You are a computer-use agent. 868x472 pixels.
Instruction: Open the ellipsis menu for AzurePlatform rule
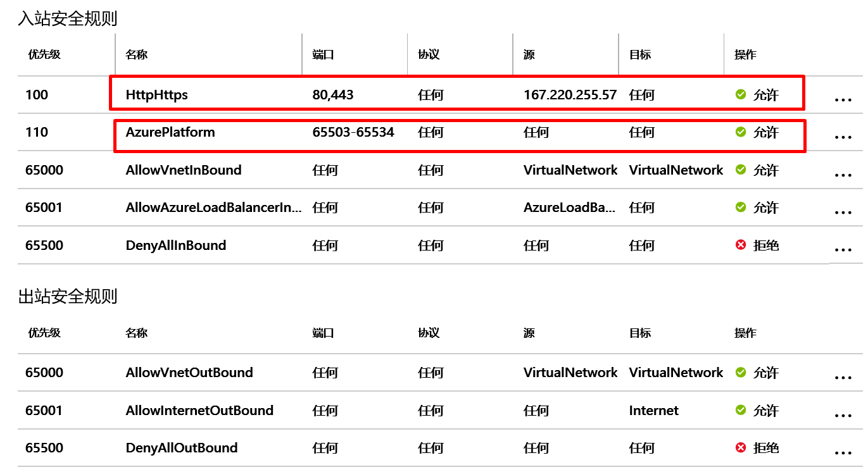pyautogui.click(x=843, y=137)
